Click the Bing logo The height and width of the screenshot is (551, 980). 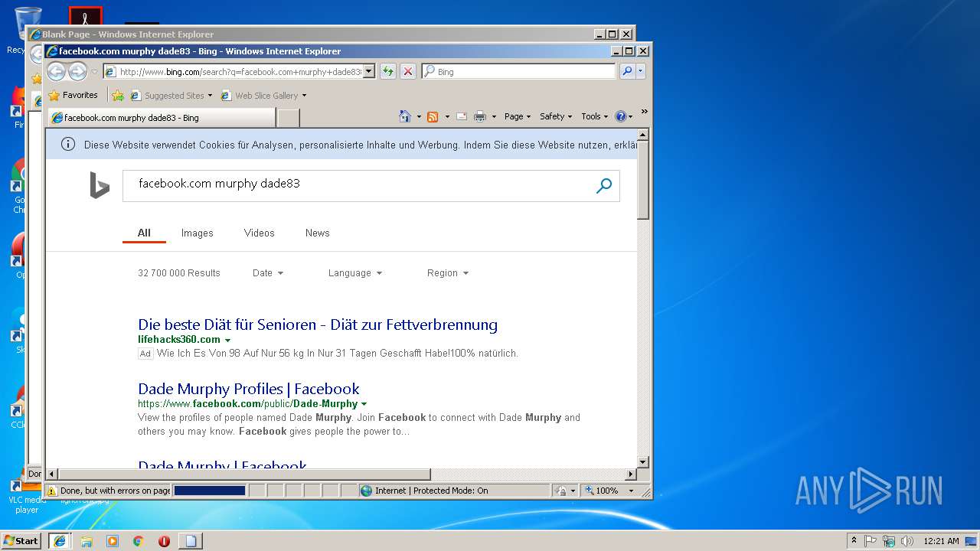tap(100, 185)
